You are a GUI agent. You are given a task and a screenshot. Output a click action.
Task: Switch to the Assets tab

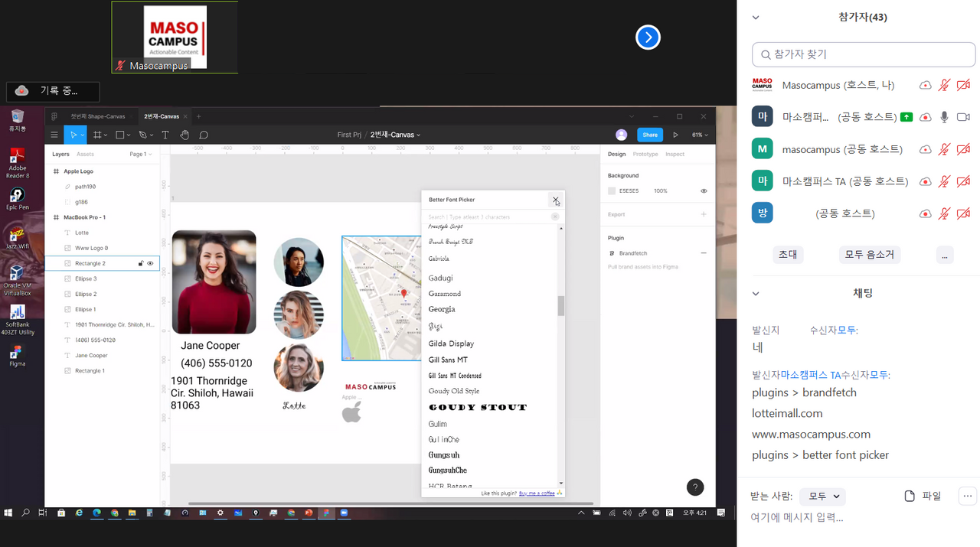coord(85,155)
